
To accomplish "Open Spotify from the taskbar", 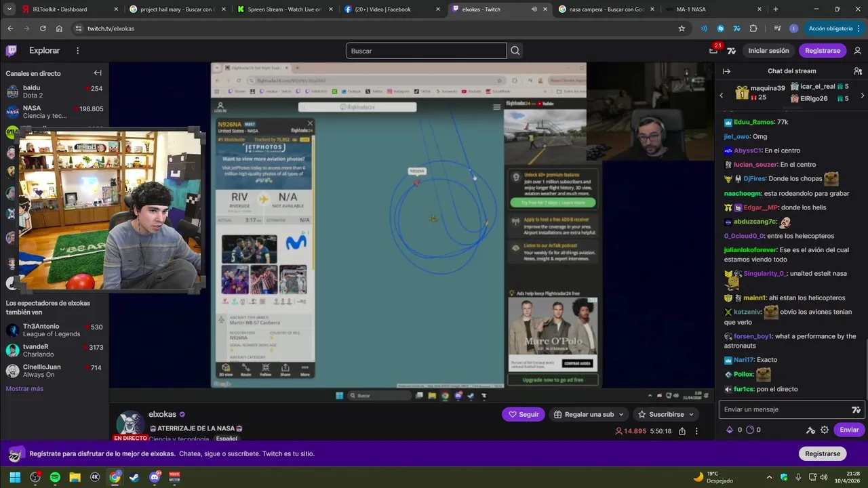I will [x=55, y=477].
